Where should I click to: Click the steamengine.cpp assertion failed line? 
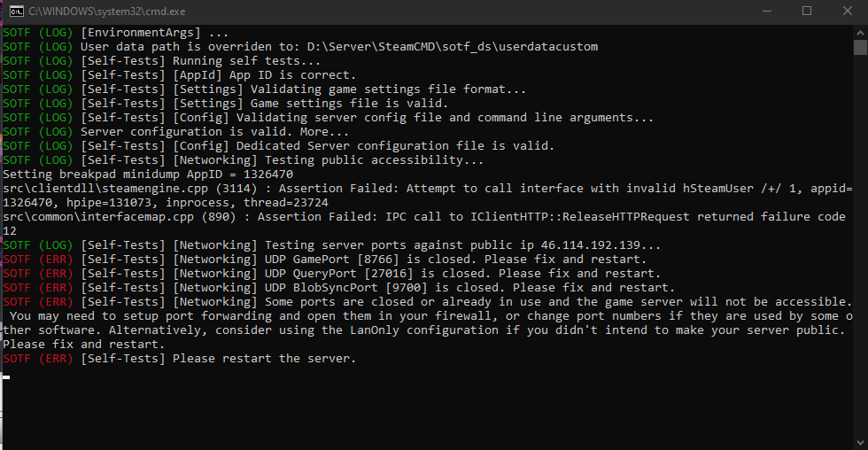pyautogui.click(x=425, y=189)
